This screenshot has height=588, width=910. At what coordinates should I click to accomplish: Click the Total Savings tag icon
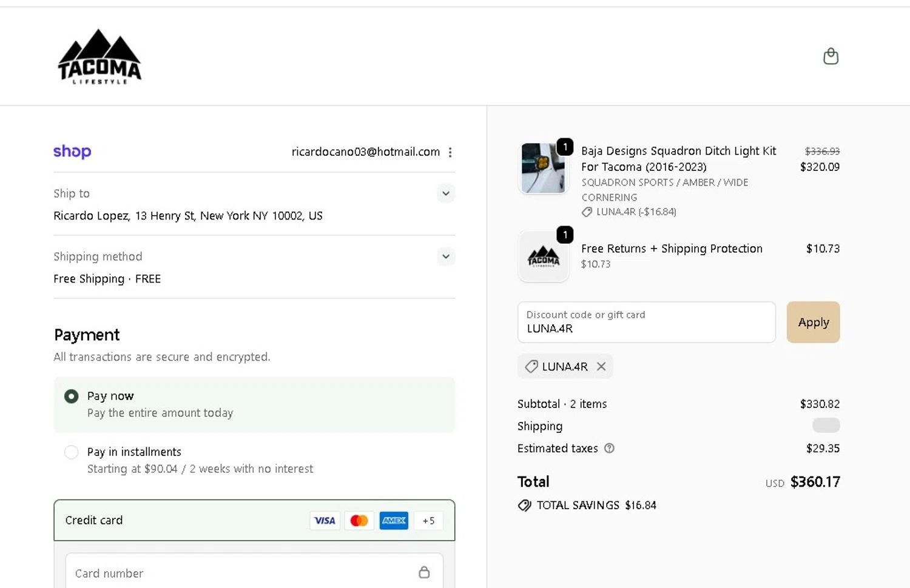click(524, 506)
